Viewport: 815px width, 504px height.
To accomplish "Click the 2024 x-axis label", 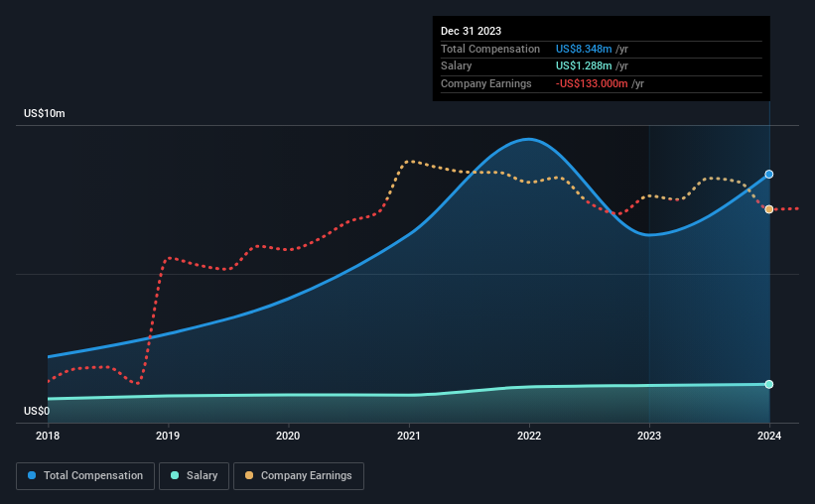I will tap(769, 436).
